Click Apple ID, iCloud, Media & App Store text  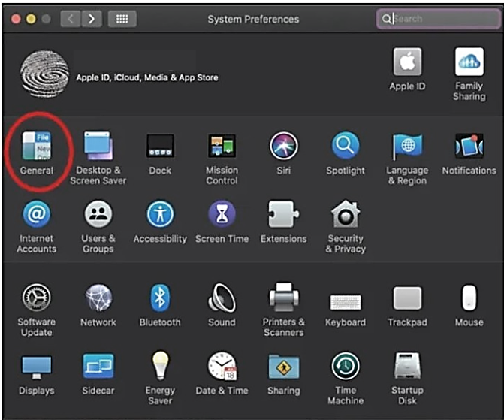147,77
